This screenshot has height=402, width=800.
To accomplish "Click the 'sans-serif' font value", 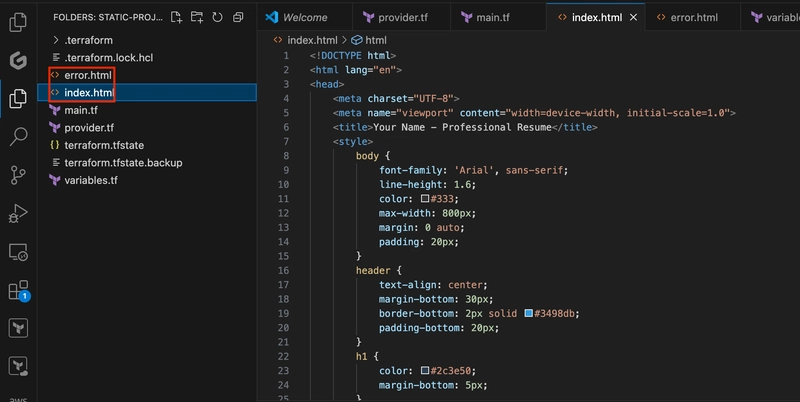I will (534, 170).
